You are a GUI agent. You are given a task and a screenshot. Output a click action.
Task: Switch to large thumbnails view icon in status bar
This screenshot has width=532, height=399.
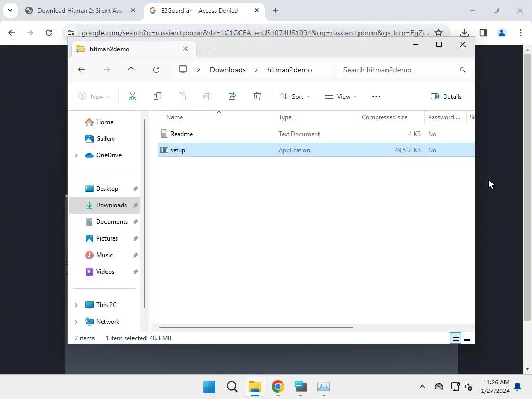pyautogui.click(x=467, y=338)
